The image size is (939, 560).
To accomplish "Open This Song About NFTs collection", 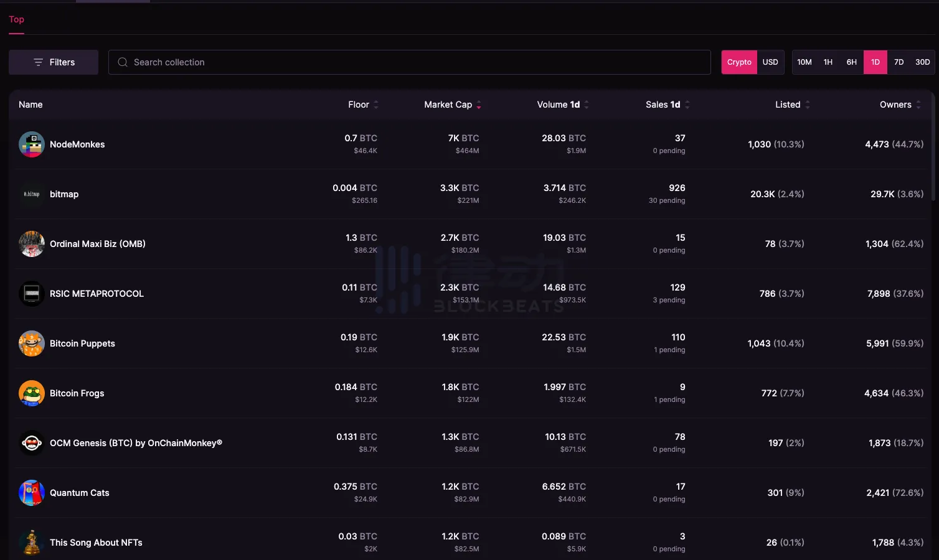I will click(96, 543).
